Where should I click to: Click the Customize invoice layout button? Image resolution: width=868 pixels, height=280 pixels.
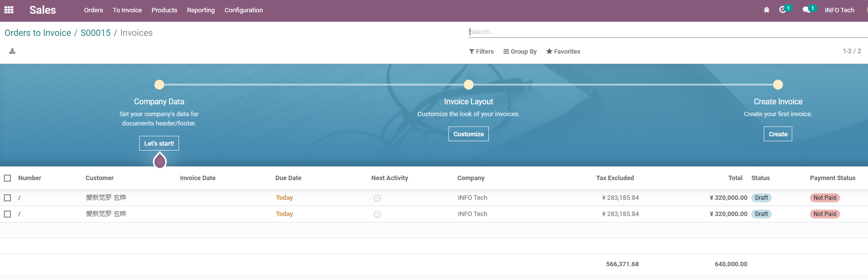pos(469,134)
